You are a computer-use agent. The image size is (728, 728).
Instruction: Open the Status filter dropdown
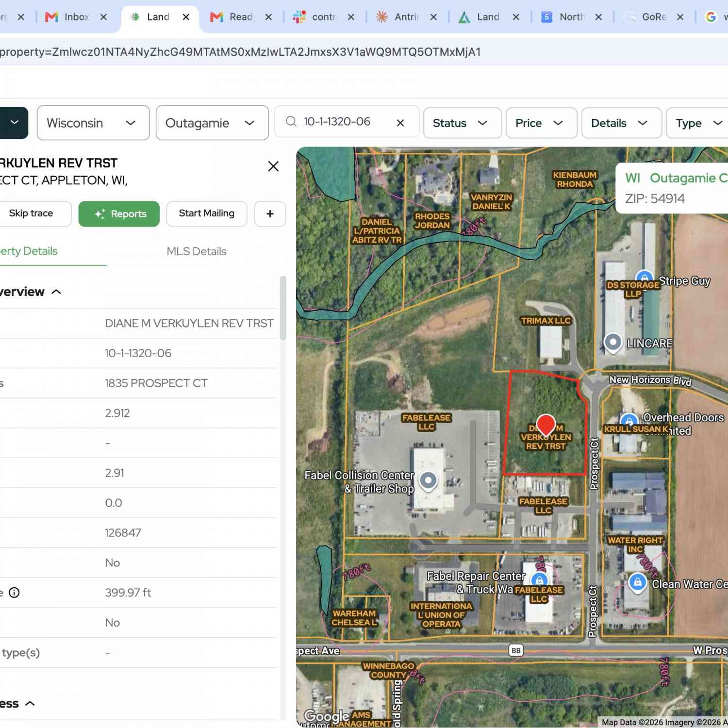[x=462, y=123]
